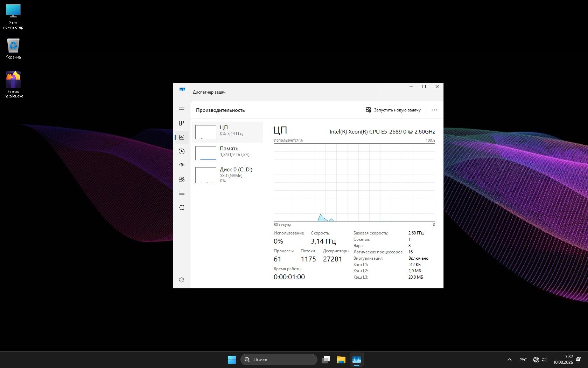Click the processes count 61
Viewport: 588px width, 368px height.
click(x=277, y=259)
